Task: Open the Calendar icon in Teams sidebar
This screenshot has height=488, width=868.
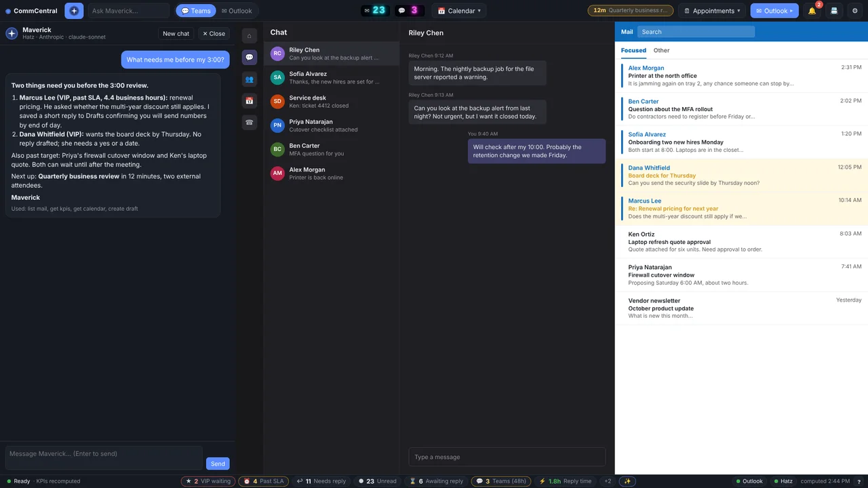Action: 249,101
